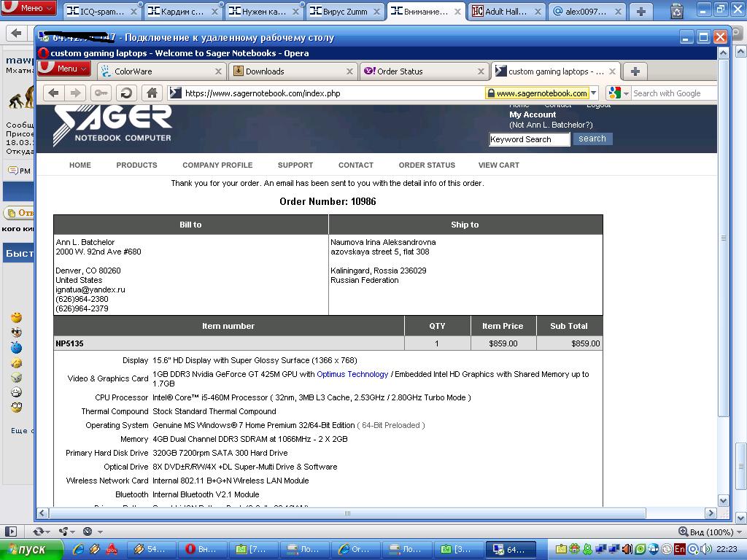Open the inner Opera new tab plus button
The width and height of the screenshot is (747, 560).
(635, 71)
